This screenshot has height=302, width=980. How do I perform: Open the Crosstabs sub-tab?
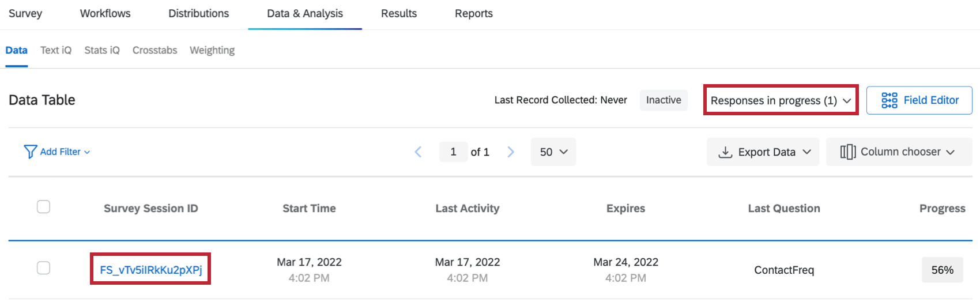point(154,50)
